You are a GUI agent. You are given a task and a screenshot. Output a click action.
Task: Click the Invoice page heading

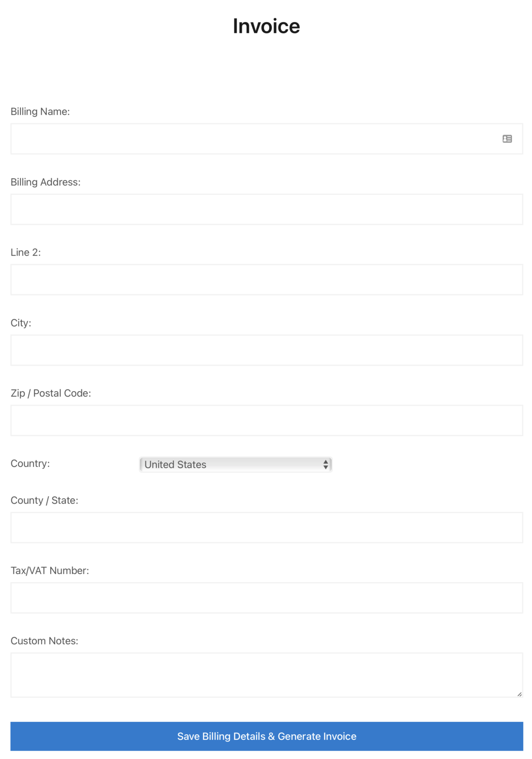pos(266,26)
